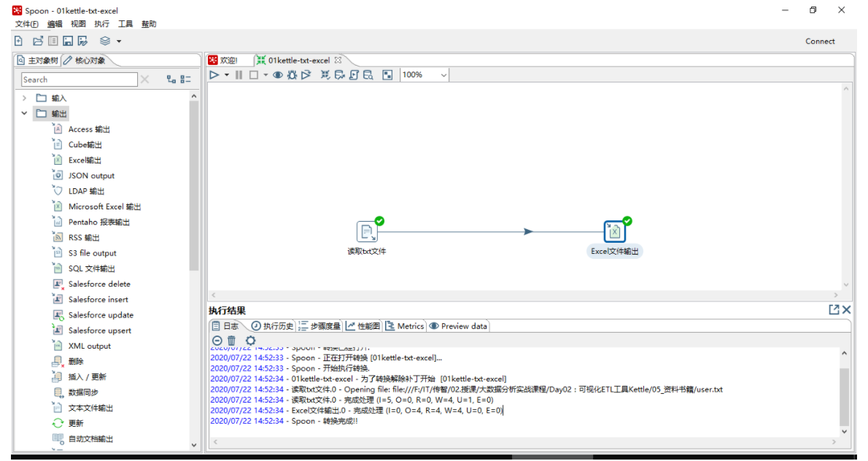Screen dimensions: 868x461
Task: Verify the transformation icon
Action: click(x=325, y=74)
